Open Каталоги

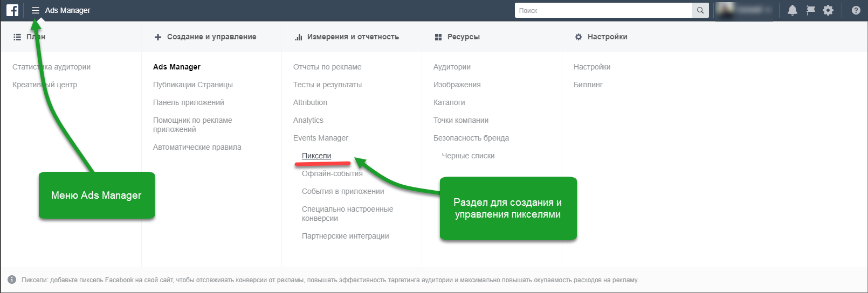point(449,102)
